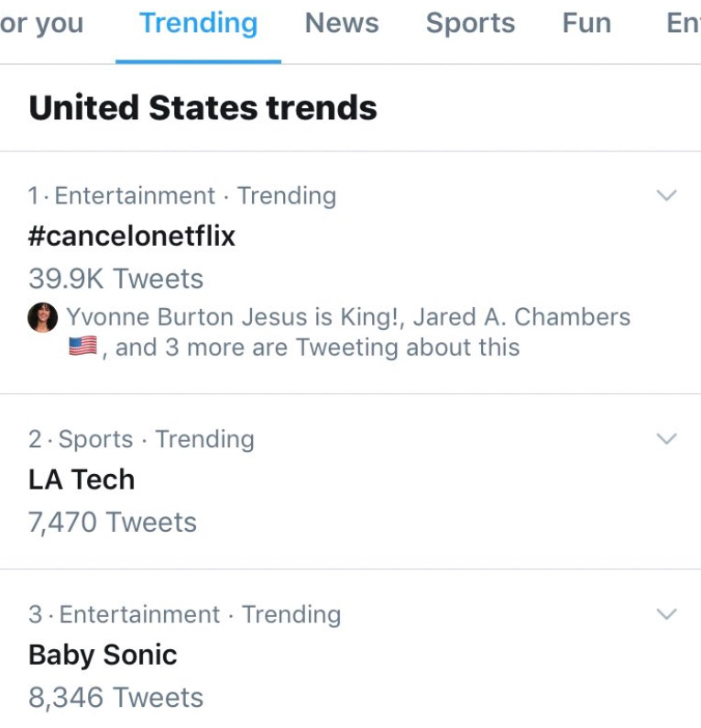Open chevron menu for LA Tech trend

click(x=667, y=438)
